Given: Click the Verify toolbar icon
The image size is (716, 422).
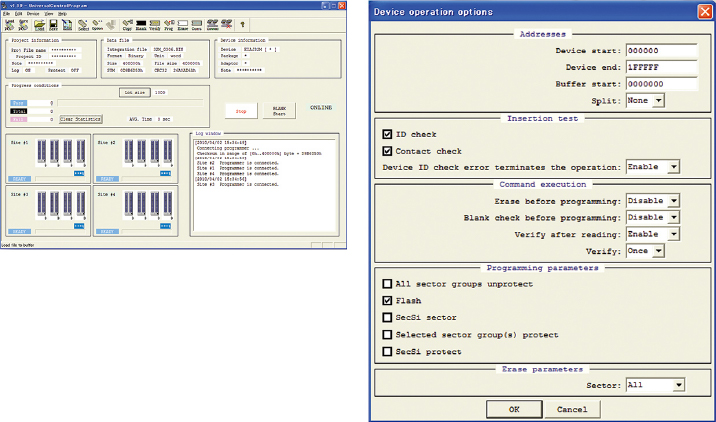Looking at the screenshot, I should pyautogui.click(x=155, y=25).
